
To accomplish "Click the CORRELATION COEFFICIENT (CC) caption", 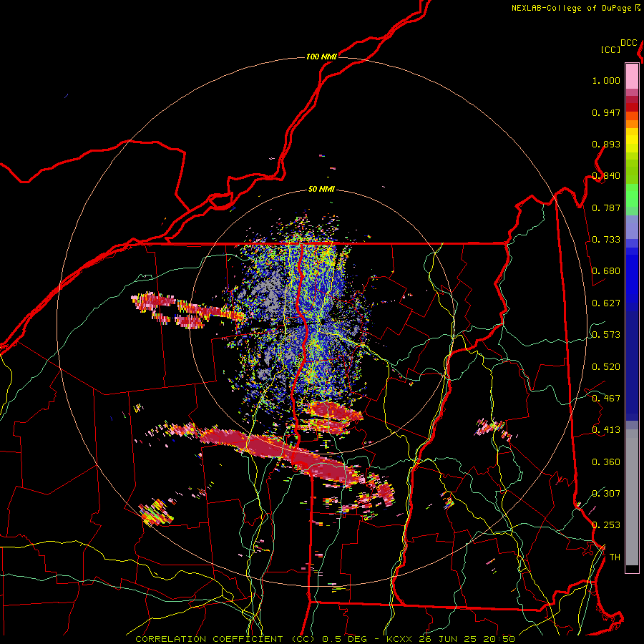I will coord(225,639).
